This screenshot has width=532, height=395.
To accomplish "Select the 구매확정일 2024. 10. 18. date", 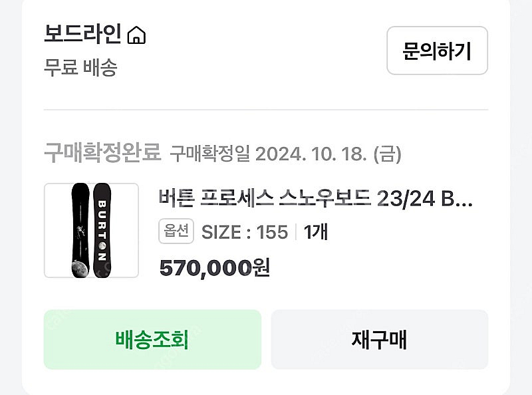I will tap(285, 154).
